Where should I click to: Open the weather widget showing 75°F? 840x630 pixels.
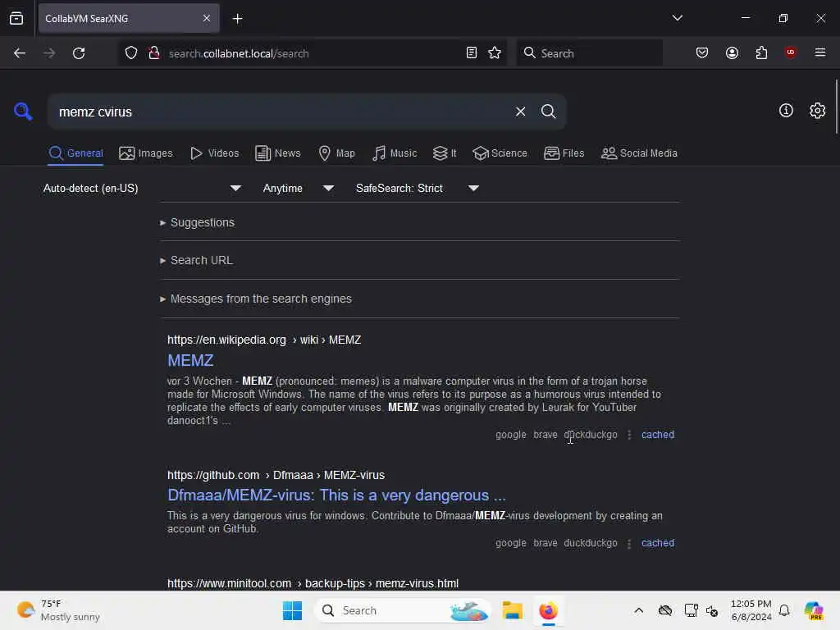(x=58, y=610)
